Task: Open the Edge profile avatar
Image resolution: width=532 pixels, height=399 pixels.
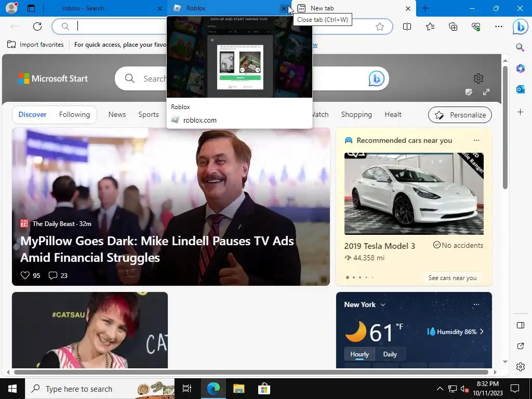Action: pyautogui.click(x=11, y=8)
